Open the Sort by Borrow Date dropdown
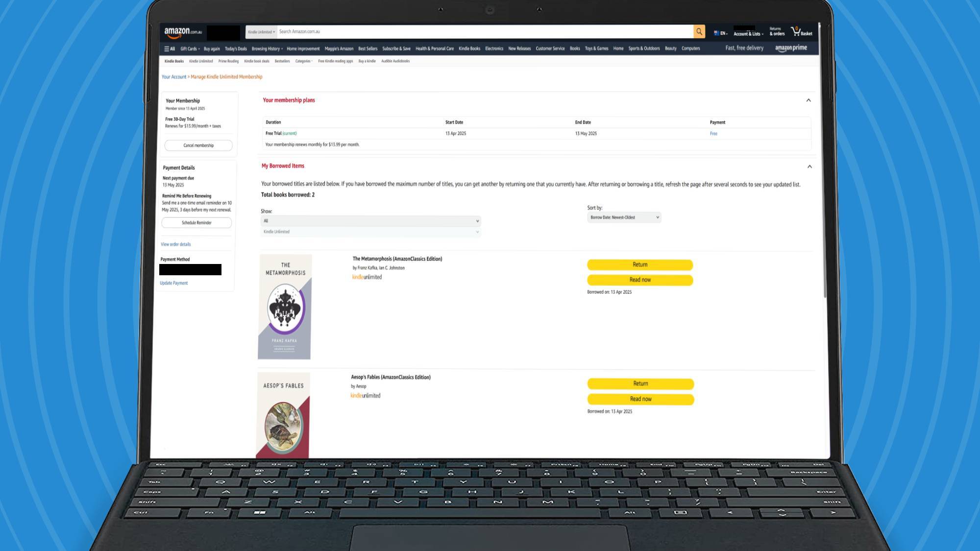 (x=624, y=217)
